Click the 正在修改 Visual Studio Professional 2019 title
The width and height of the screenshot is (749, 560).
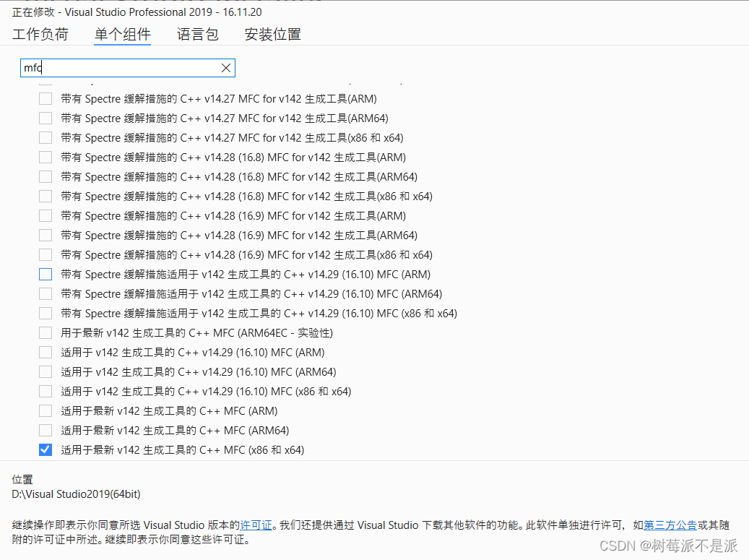click(x=137, y=12)
